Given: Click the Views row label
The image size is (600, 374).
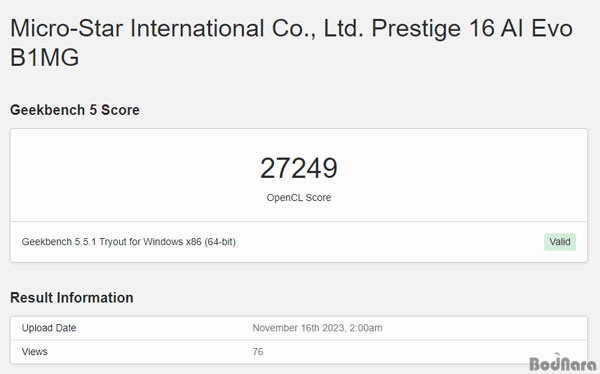Looking at the screenshot, I should (x=34, y=351).
